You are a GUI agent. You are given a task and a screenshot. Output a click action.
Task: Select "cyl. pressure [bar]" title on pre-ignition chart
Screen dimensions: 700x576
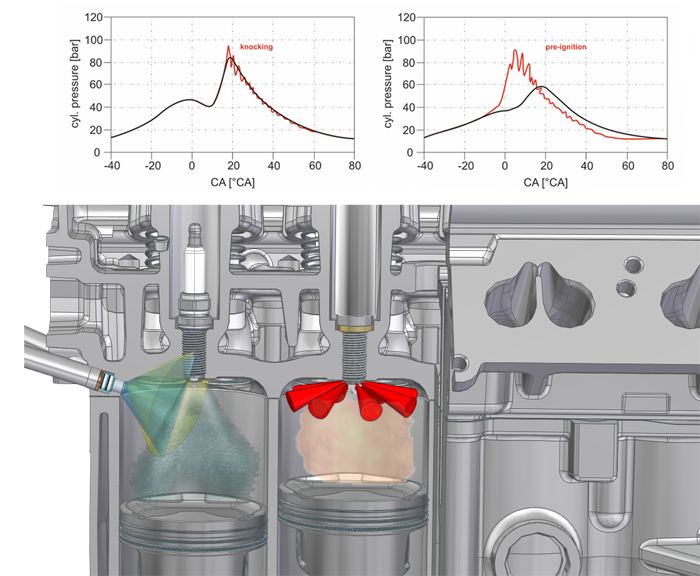click(388, 83)
